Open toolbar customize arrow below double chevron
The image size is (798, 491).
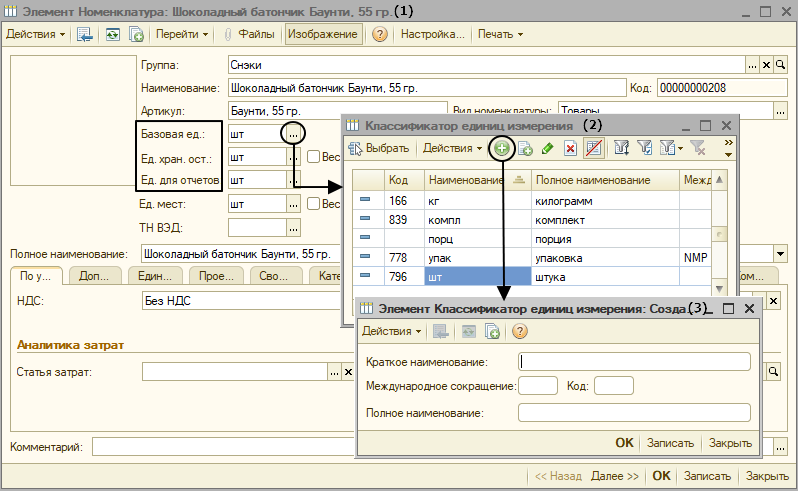coord(729,155)
